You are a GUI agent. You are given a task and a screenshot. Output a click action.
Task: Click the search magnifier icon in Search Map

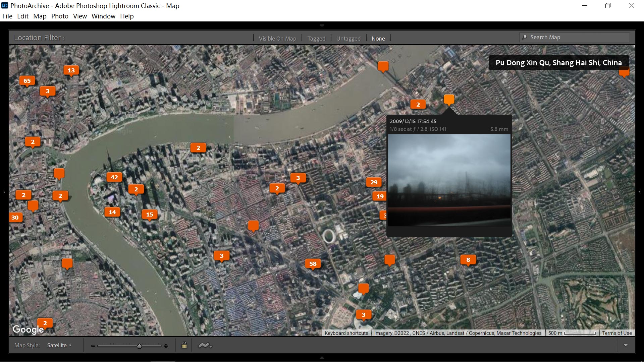[525, 37]
